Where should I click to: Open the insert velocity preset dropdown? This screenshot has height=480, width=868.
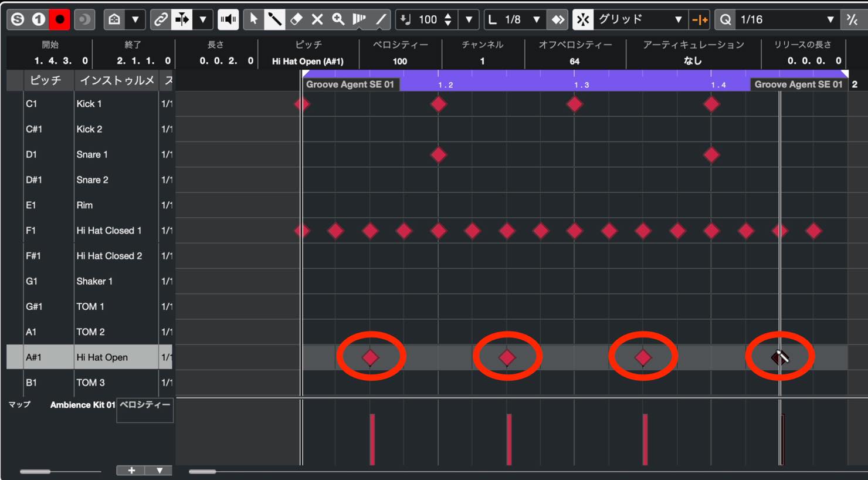(469, 19)
